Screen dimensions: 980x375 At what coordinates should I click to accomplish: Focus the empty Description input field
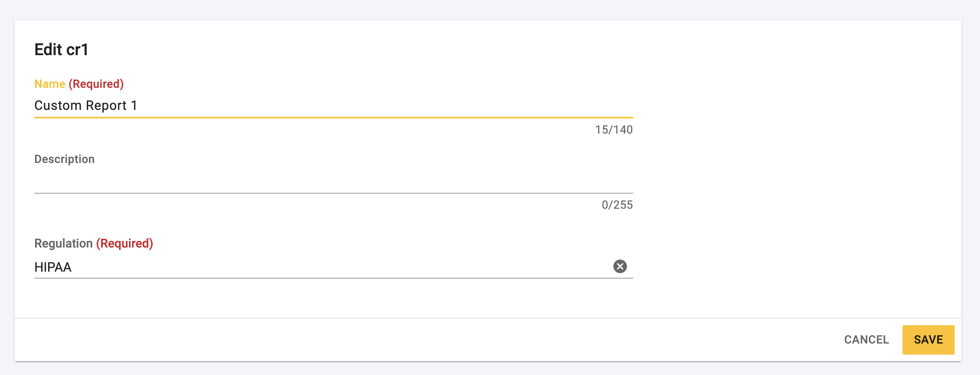(333, 182)
